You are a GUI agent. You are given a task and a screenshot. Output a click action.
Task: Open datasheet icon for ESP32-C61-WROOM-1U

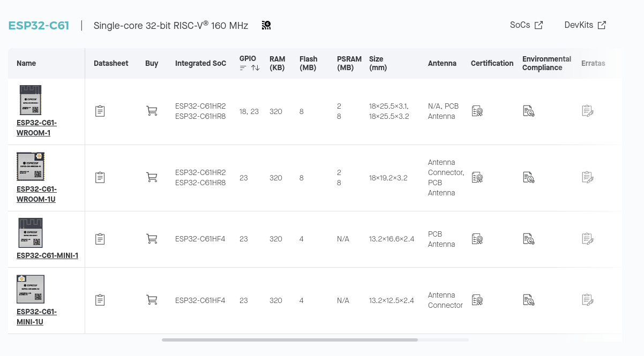point(100,177)
